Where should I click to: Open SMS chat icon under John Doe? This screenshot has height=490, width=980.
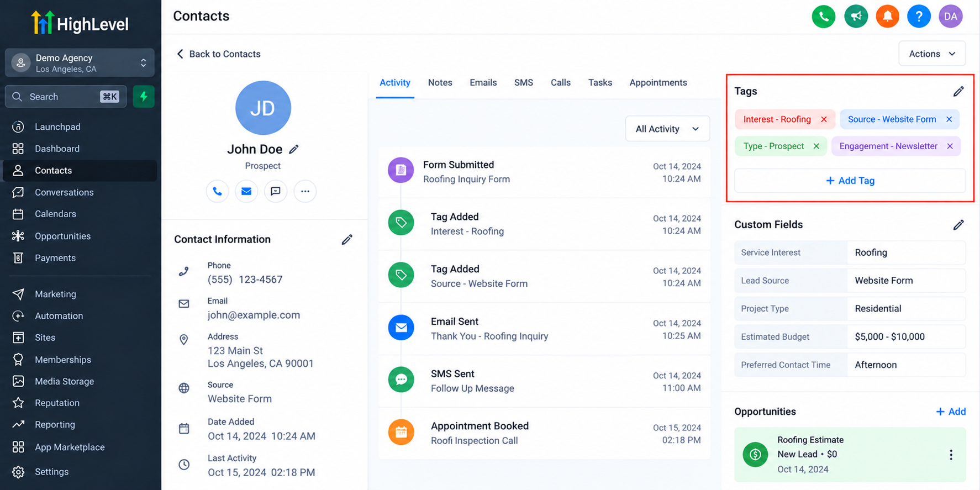[x=276, y=191]
